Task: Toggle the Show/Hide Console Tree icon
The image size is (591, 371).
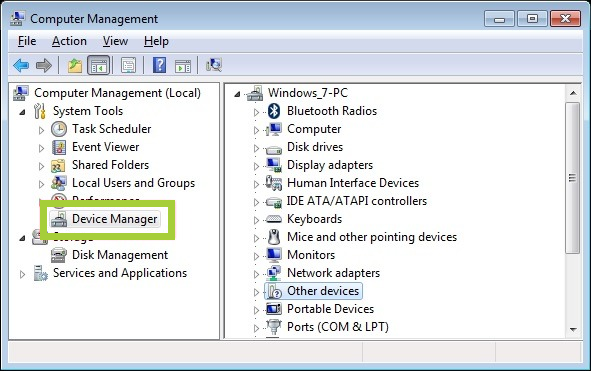Action: 98,66
